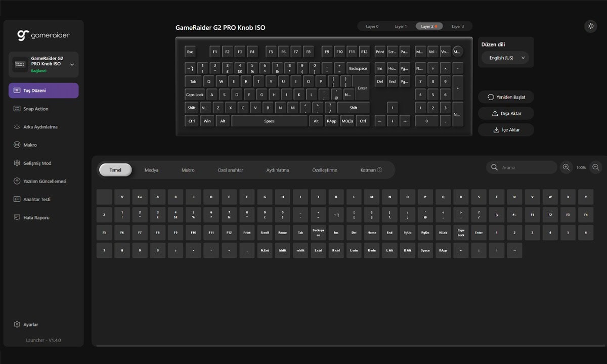This screenshot has width=607, height=364.
Task: Open Arka Aydınlatma backlight section
Action: pyautogui.click(x=44, y=127)
